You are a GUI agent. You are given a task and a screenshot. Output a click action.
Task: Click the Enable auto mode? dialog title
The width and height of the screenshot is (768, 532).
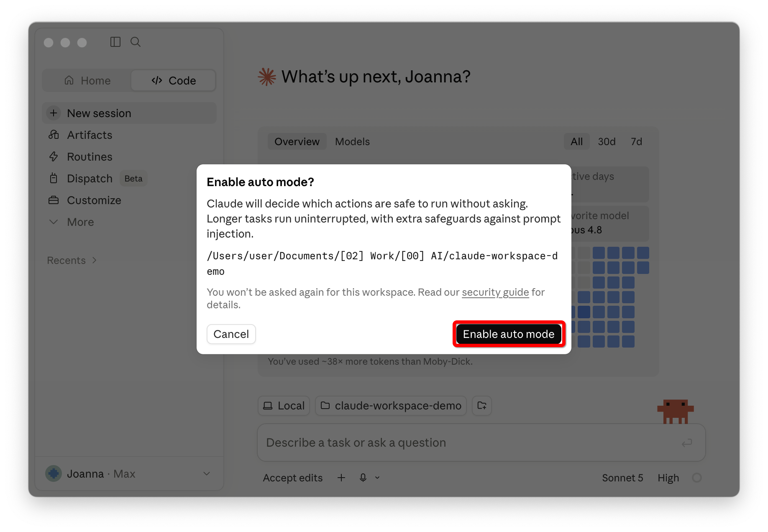pos(260,182)
